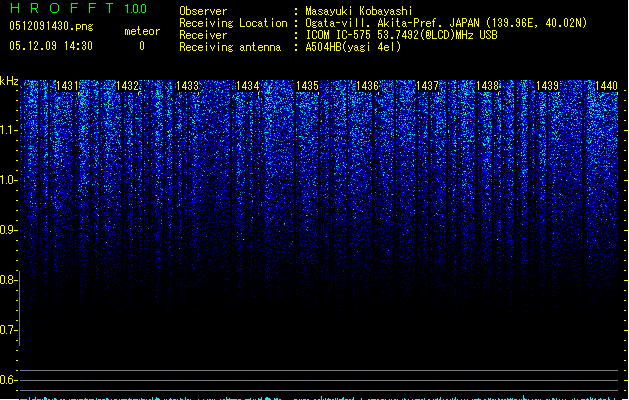Click time marker 1433
Viewport: 629px width, 400px height.
[187, 86]
